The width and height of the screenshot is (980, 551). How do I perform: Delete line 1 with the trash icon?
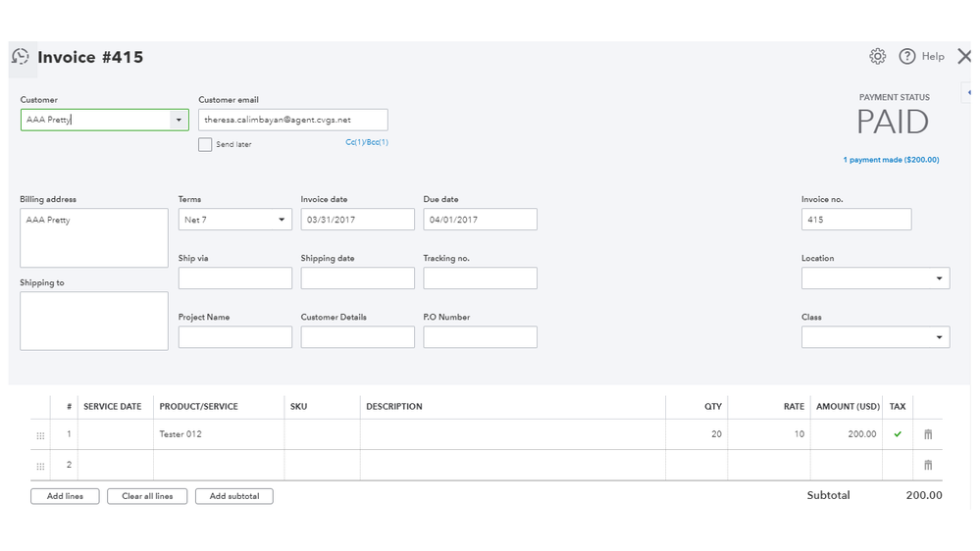coord(928,434)
